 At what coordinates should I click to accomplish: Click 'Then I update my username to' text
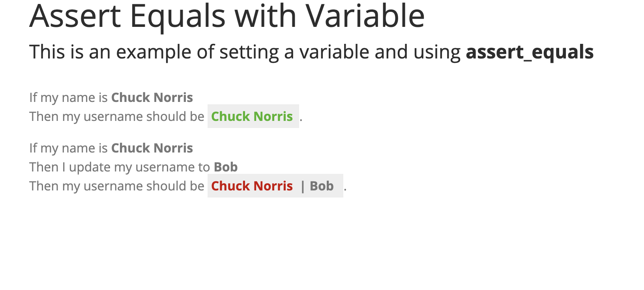tap(120, 167)
